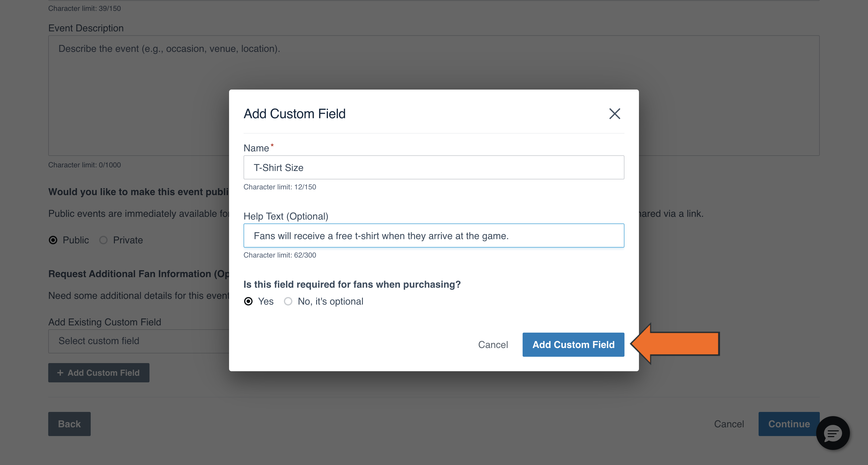868x465 pixels.
Task: Select the Public event option
Action: coord(53,240)
